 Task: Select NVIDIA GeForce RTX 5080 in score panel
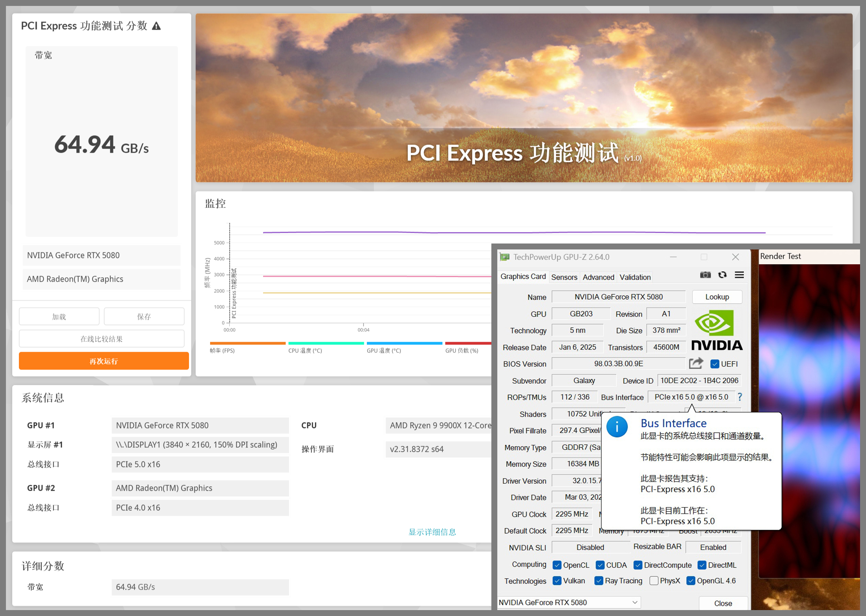click(102, 255)
